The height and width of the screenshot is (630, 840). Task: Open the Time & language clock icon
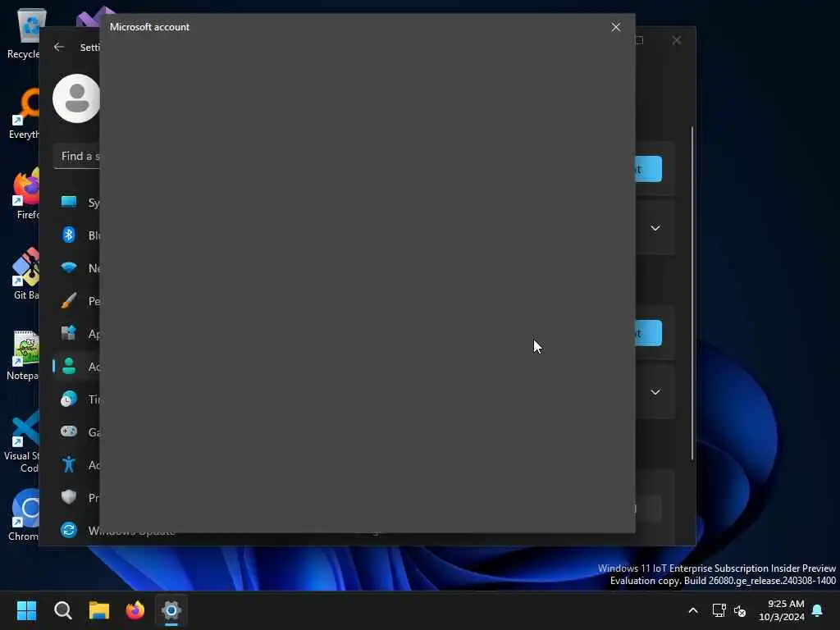[69, 399]
